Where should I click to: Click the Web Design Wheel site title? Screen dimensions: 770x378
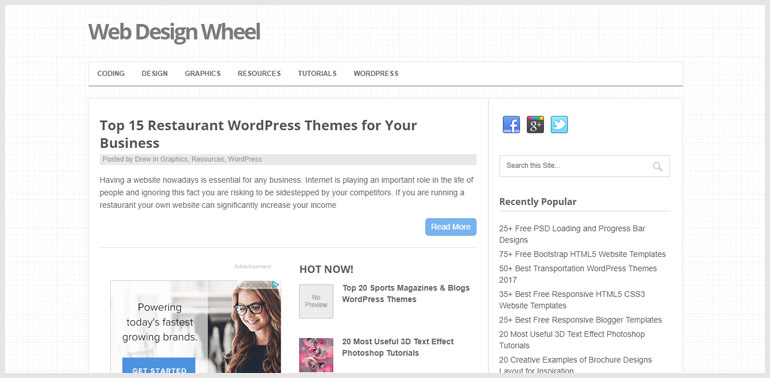pyautogui.click(x=174, y=32)
